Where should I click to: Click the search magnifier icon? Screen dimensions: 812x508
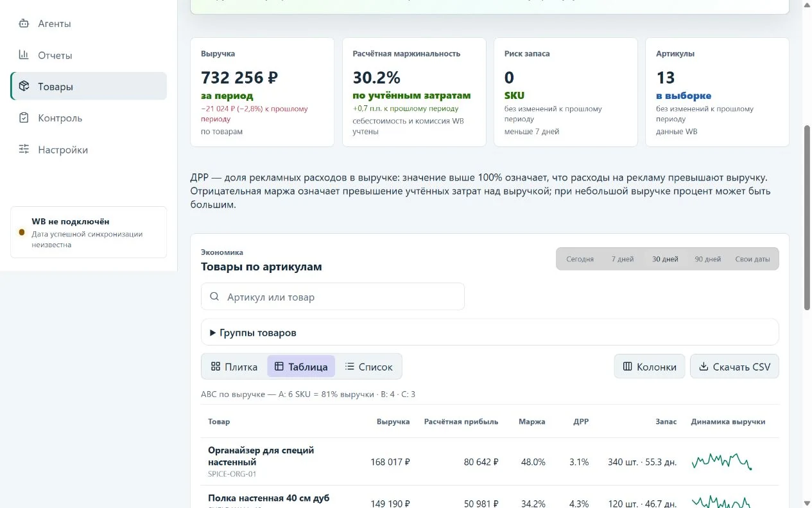tap(214, 297)
